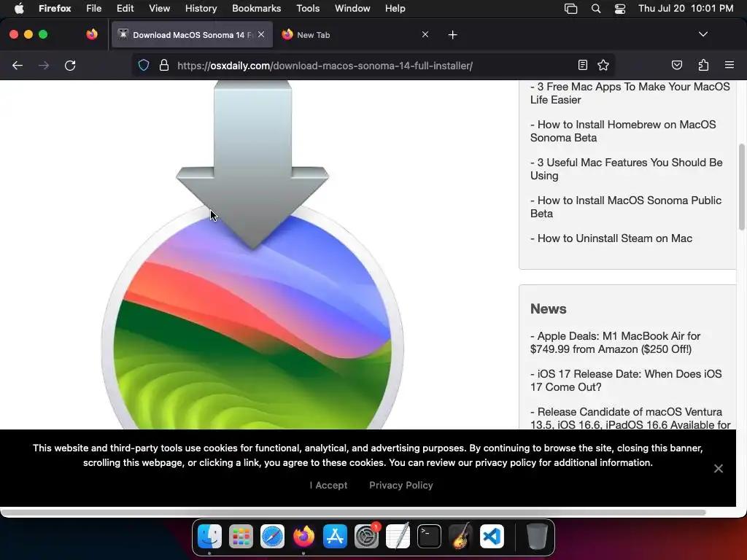Close the New Tab tab

(425, 34)
